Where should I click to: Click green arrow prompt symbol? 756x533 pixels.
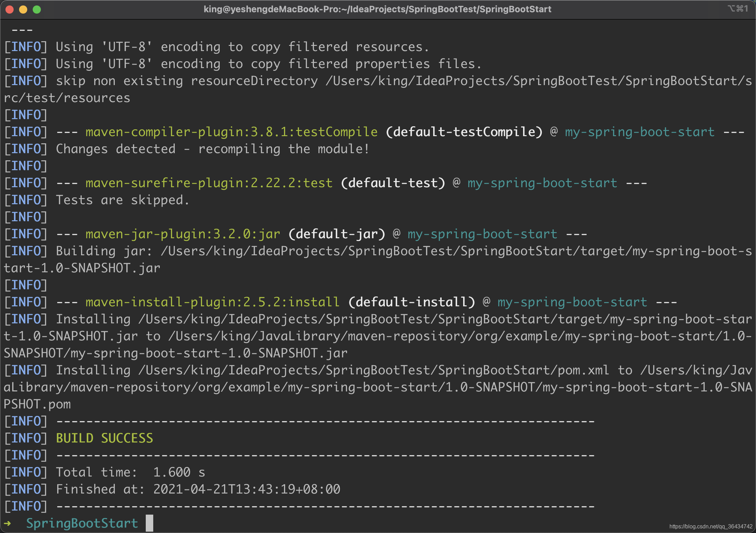(x=7, y=523)
